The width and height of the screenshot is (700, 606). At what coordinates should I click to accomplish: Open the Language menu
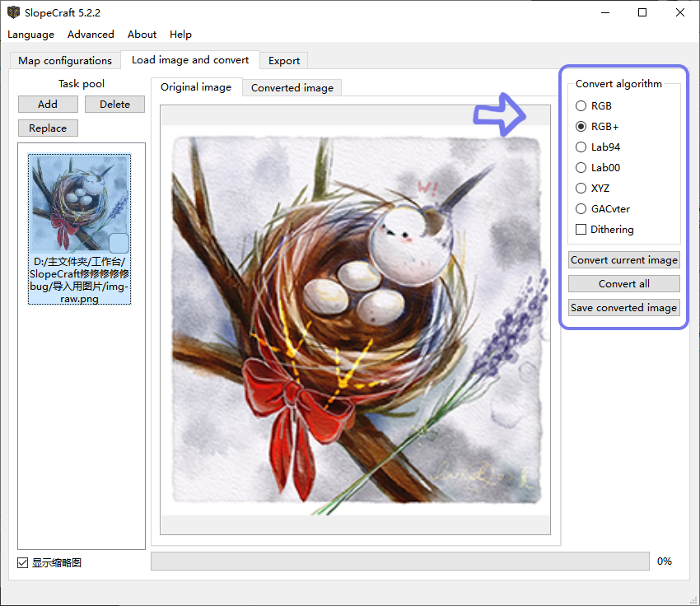(x=30, y=35)
